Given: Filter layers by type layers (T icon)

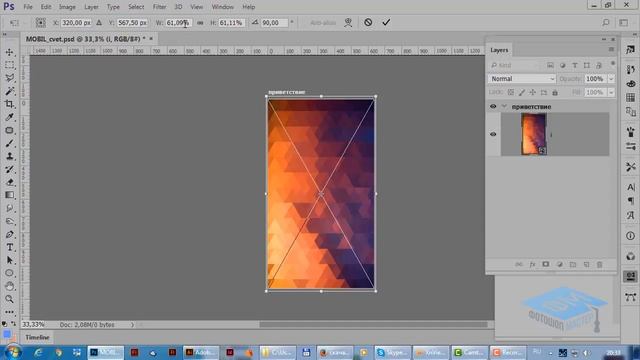Looking at the screenshot, I should tap(575, 65).
